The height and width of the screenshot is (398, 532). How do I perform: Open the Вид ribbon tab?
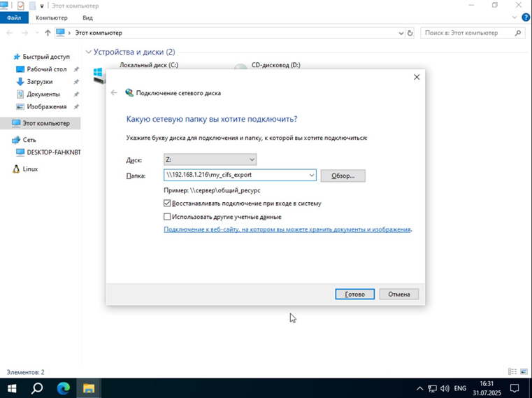click(x=87, y=17)
